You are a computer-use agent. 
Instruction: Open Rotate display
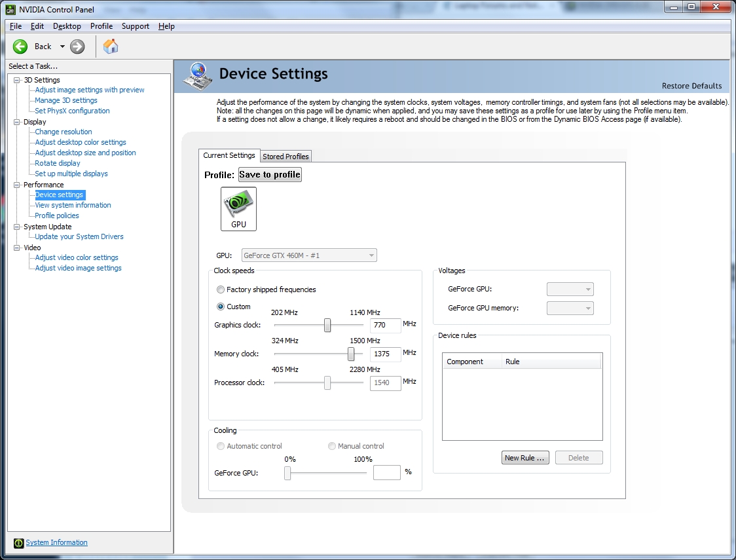[x=58, y=163]
